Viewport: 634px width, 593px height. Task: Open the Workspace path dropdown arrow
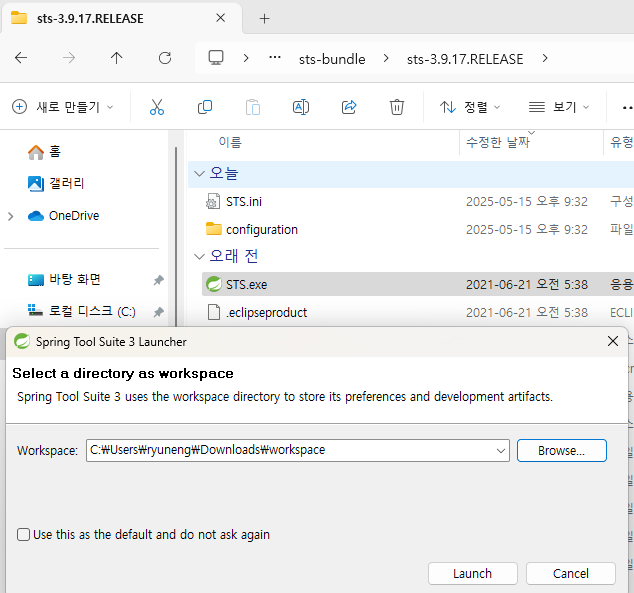(x=501, y=450)
